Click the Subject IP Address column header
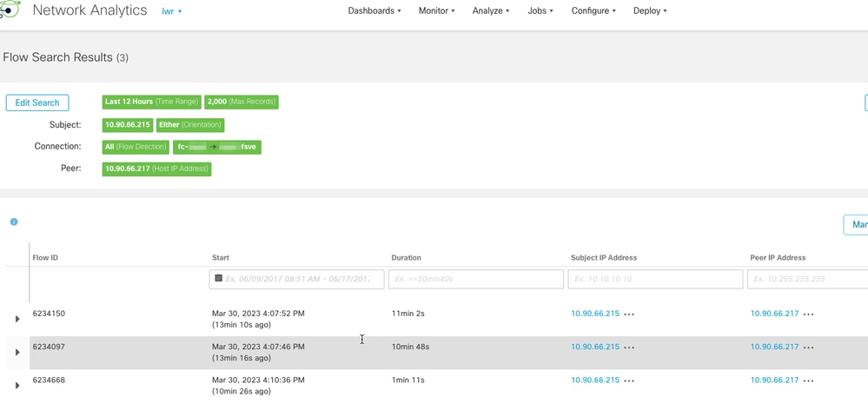Screen dimensions: 868x404 point(604,258)
